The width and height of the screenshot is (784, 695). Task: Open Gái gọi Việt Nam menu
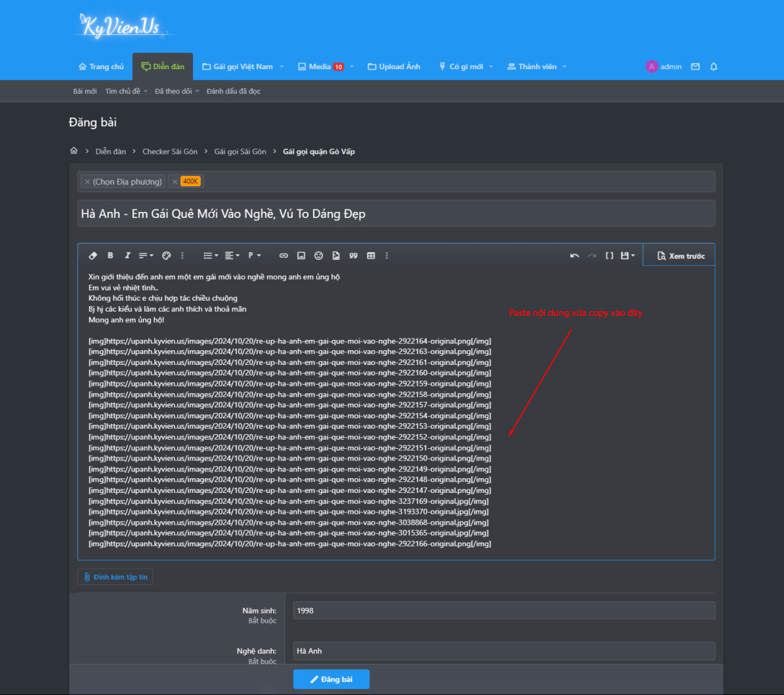(237, 66)
